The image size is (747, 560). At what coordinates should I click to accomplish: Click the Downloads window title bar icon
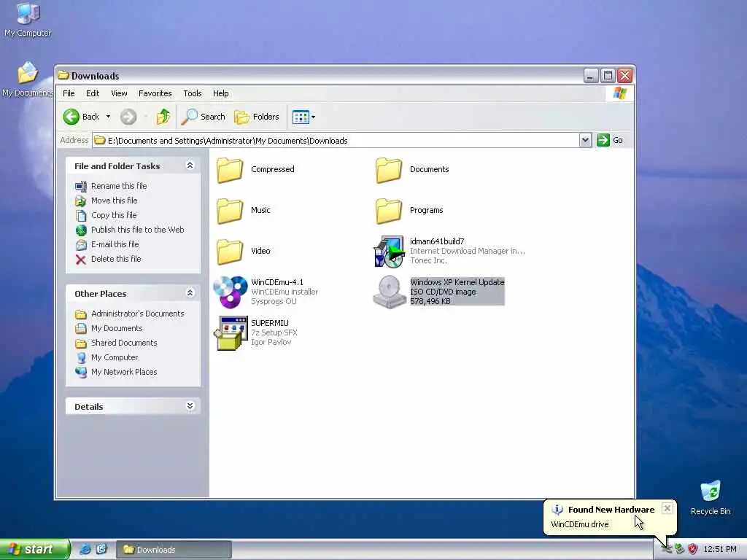(63, 75)
